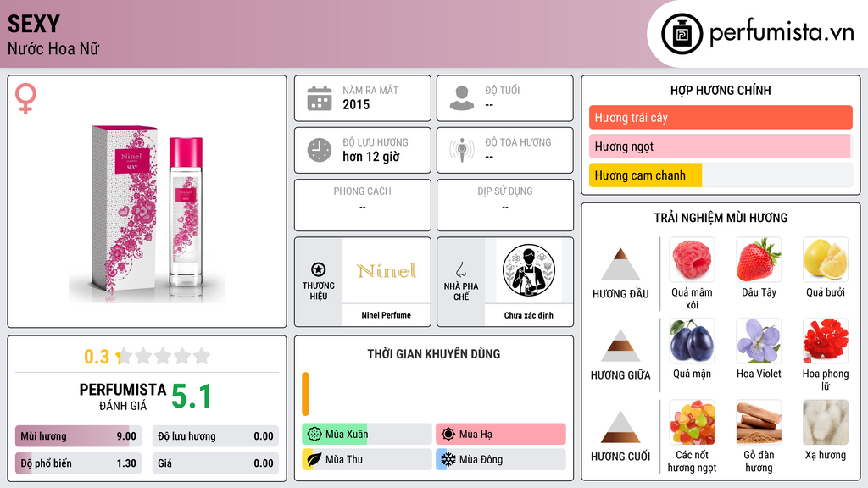The height and width of the screenshot is (488, 868).
Task: Open the Dâu Tây strawberry note image
Action: pyautogui.click(x=759, y=259)
